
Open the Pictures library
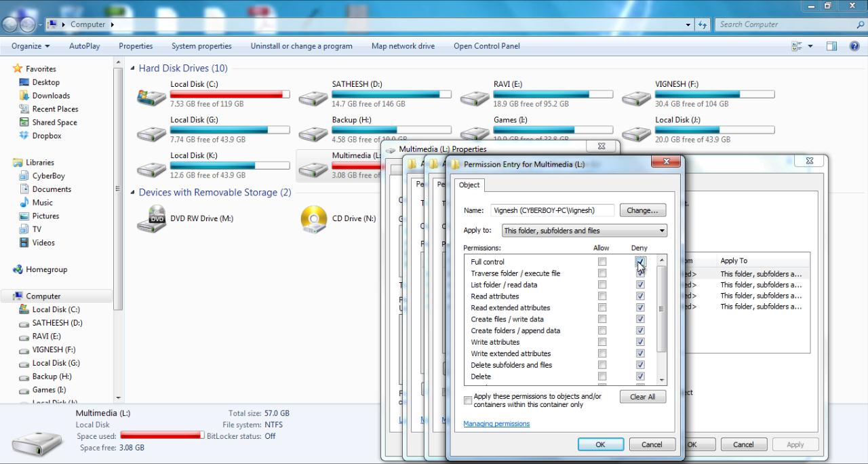coord(45,216)
